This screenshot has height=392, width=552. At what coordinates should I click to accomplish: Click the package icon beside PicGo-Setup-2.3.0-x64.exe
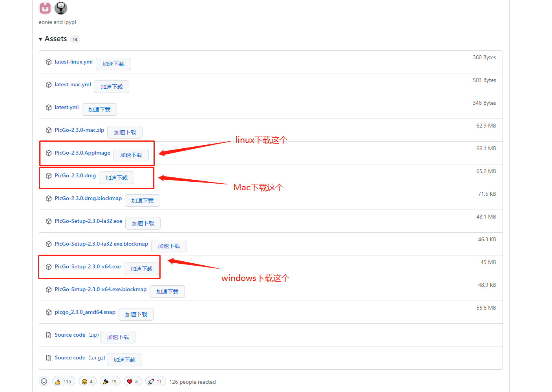[49, 267]
